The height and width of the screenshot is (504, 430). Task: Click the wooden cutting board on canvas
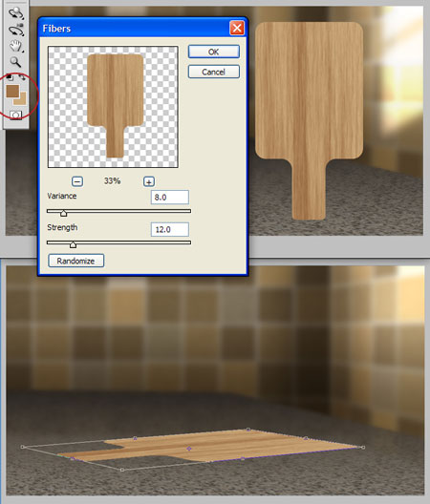310,120
